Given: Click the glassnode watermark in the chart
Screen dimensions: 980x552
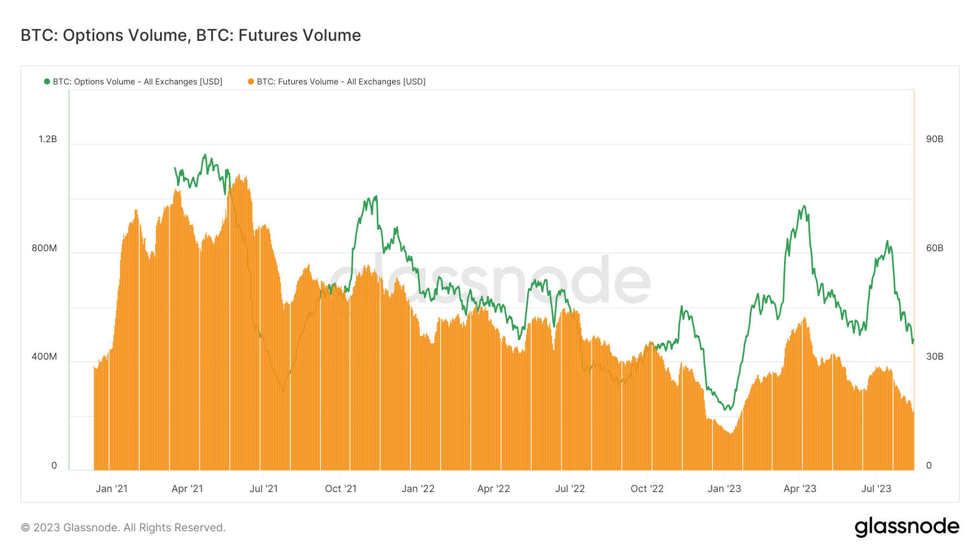Looking at the screenshot, I should coord(490,281).
